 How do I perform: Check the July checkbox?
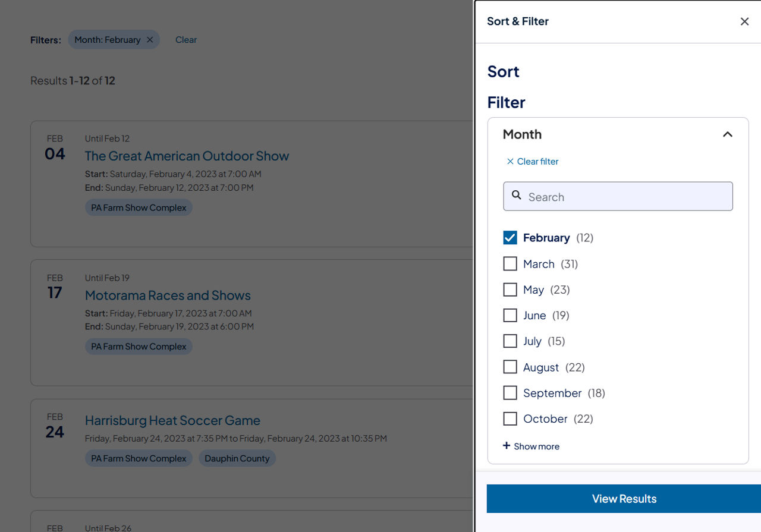click(x=510, y=341)
